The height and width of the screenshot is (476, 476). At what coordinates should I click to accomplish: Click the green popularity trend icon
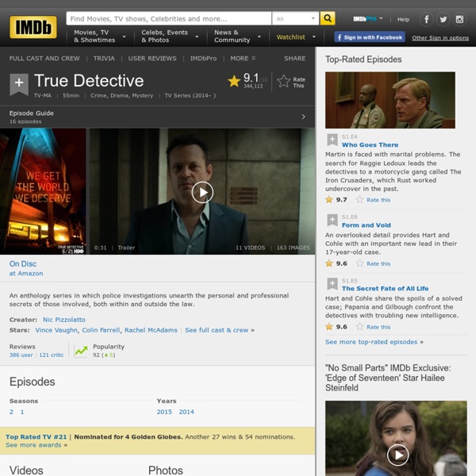pos(81,351)
